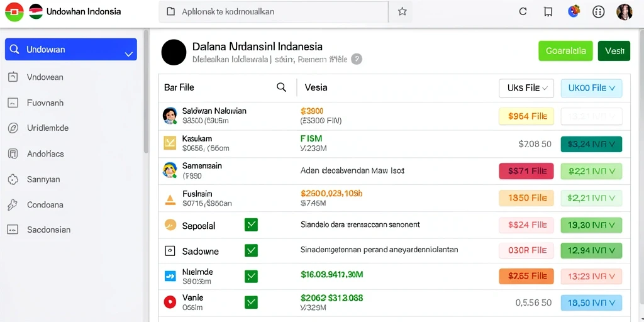Click the Fuslnaim orange triangle icon
This screenshot has width=644, height=322.
point(170,199)
